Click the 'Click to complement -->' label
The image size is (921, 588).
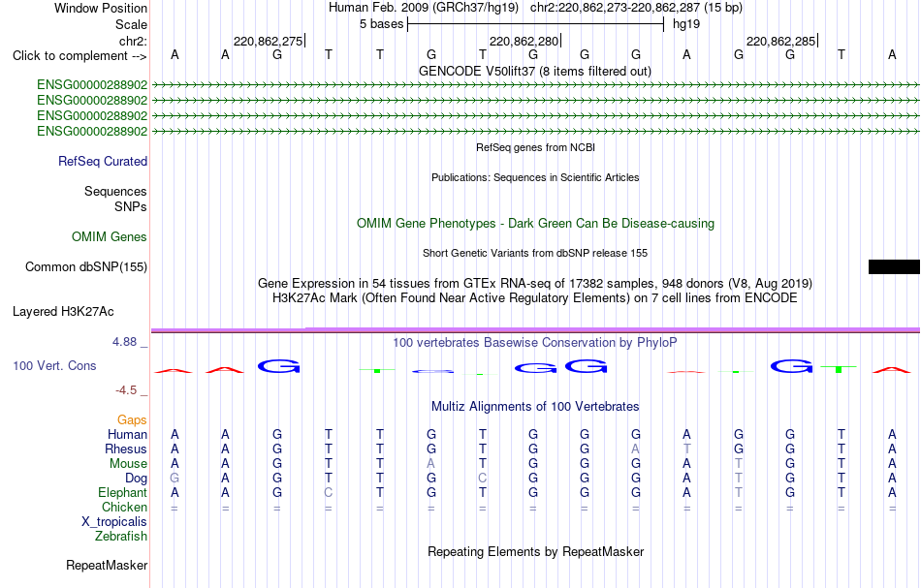(x=79, y=56)
